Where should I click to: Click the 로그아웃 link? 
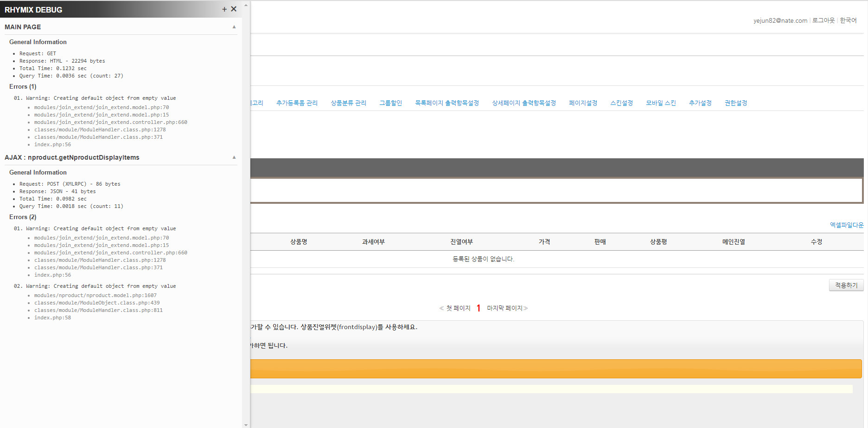coord(823,20)
